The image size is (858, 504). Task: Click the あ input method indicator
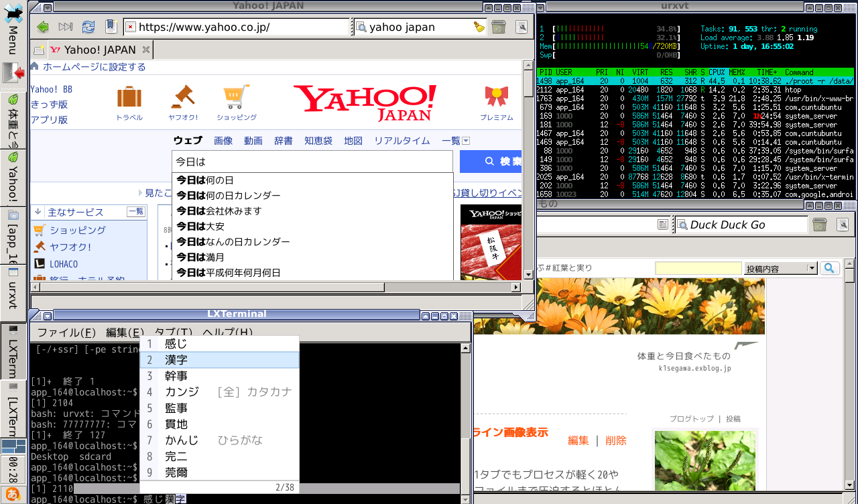pos(13,494)
